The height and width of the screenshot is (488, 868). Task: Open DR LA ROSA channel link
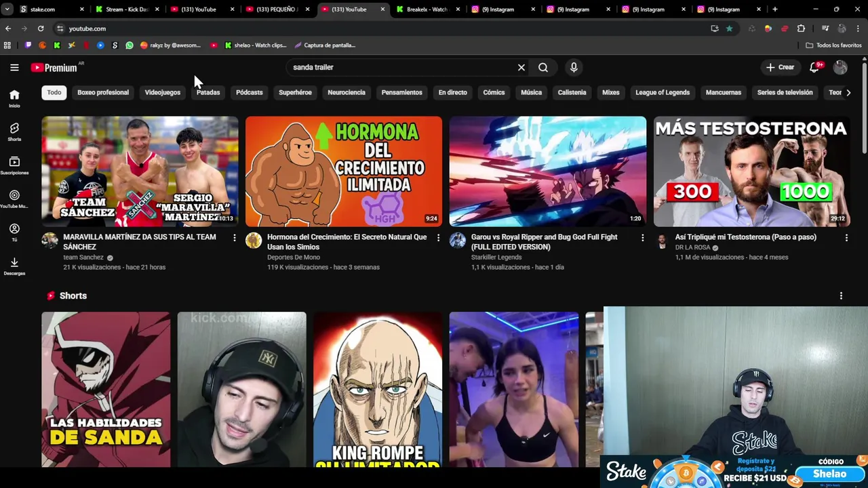[692, 247]
